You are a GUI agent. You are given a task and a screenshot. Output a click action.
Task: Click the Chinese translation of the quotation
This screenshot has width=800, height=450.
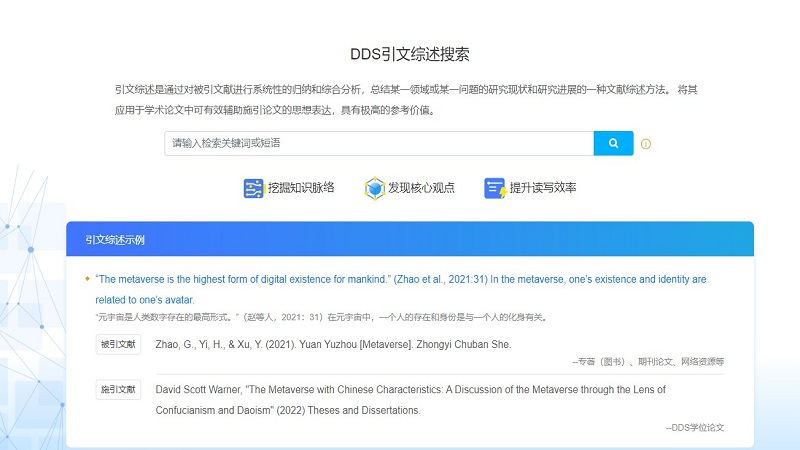[x=321, y=317]
